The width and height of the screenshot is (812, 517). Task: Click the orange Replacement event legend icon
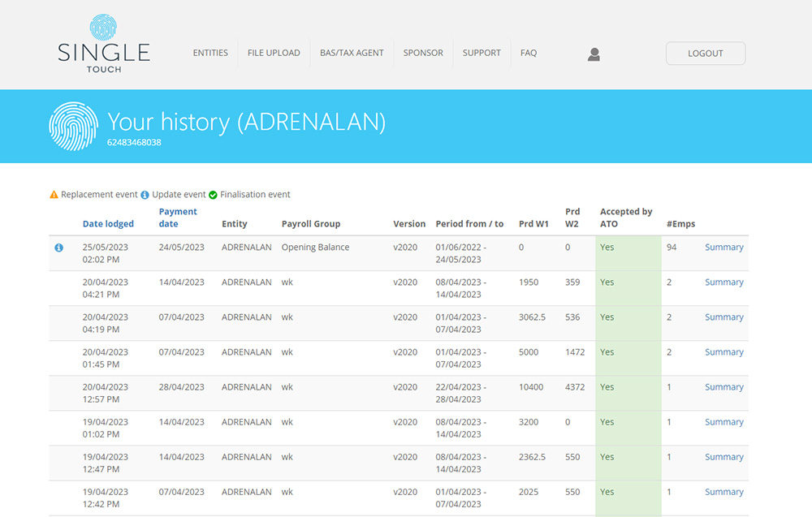click(x=54, y=195)
